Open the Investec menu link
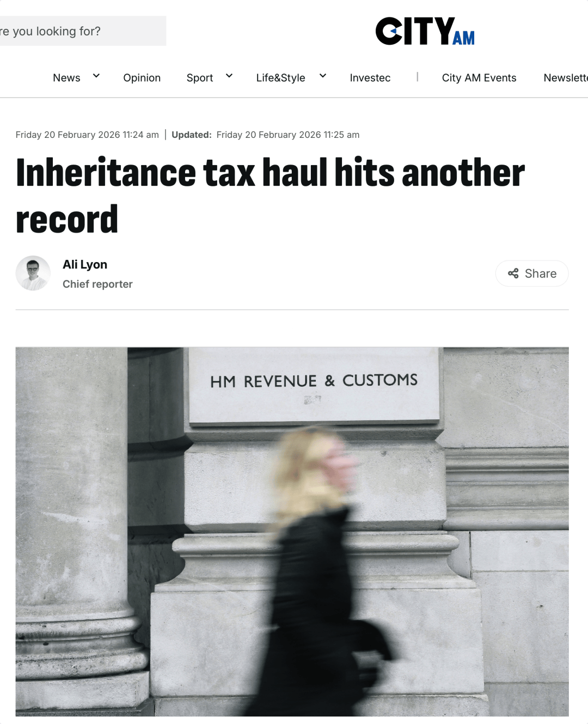This screenshot has width=588, height=724. 370,78
